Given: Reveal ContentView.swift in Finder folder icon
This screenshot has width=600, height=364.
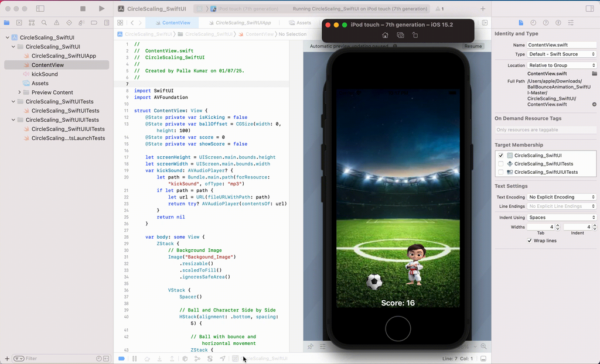Looking at the screenshot, I should click(x=594, y=73).
